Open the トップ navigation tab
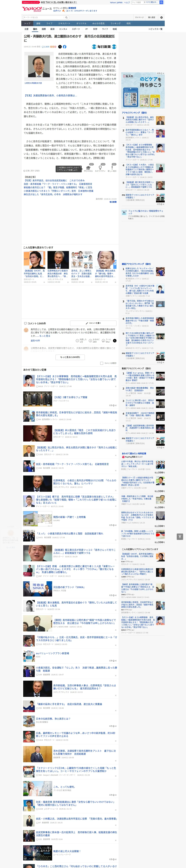186x868 pixels. pyautogui.click(x=27, y=24)
